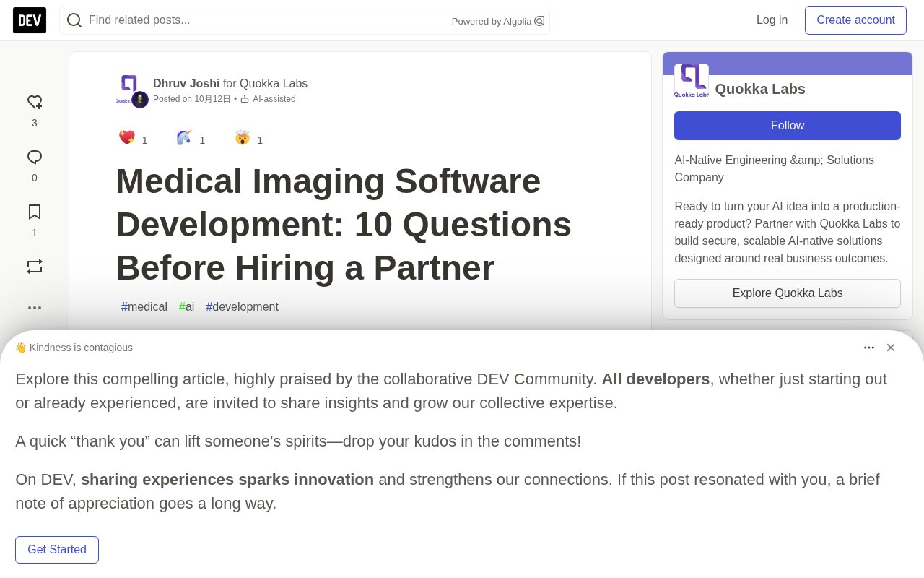924x578 pixels.
Task: Open the #ai tag
Action: (187, 307)
